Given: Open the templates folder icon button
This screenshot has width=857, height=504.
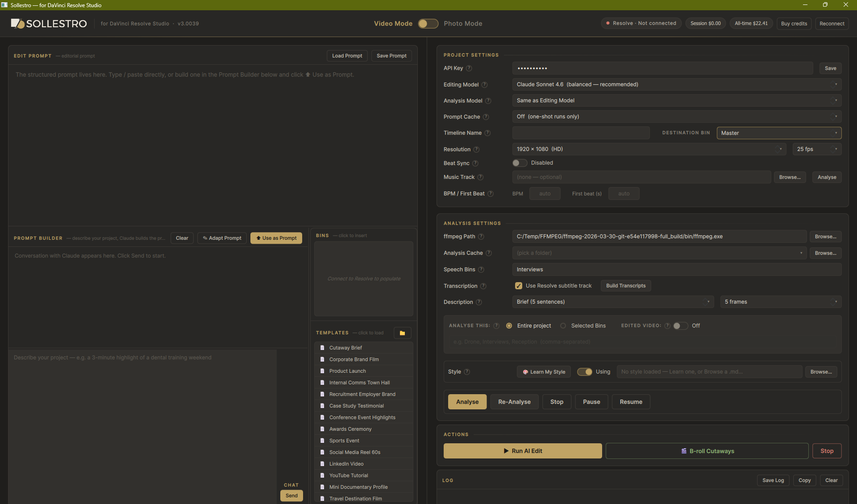Looking at the screenshot, I should [x=402, y=333].
